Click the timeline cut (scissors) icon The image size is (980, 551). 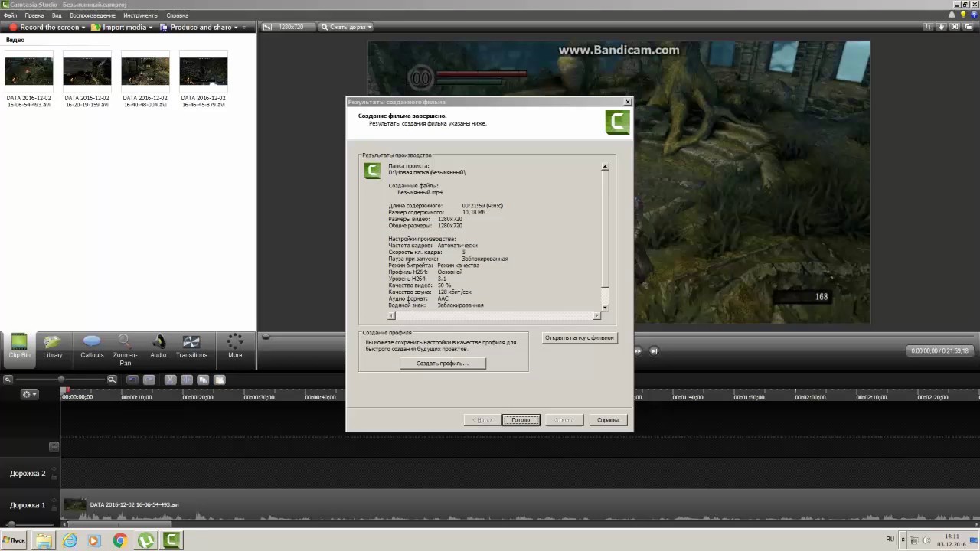[170, 380]
